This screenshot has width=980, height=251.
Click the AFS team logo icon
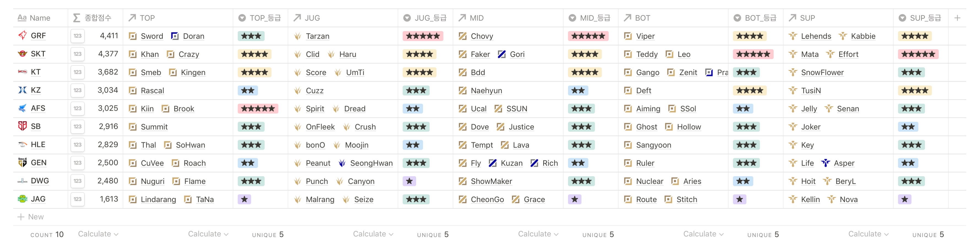23,108
